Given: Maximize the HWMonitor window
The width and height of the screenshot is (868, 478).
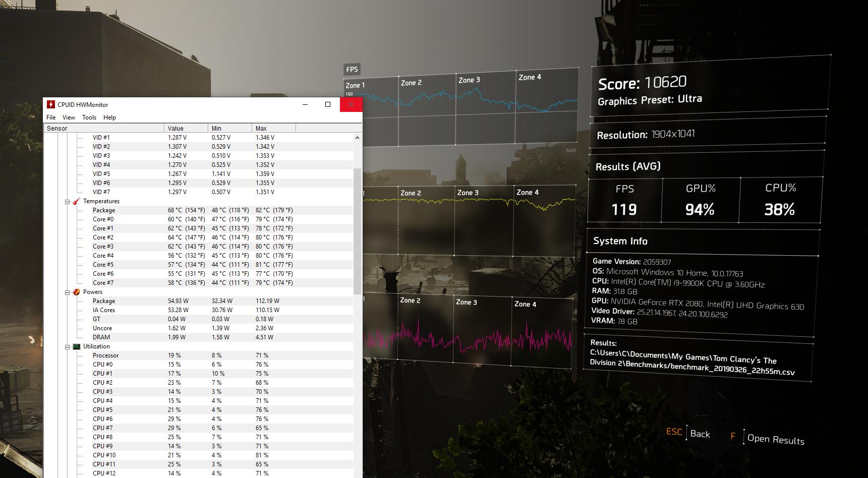Looking at the screenshot, I should tap(328, 104).
